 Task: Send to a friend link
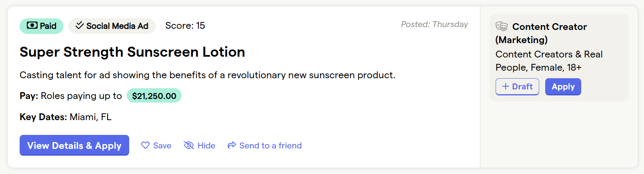tap(264, 145)
